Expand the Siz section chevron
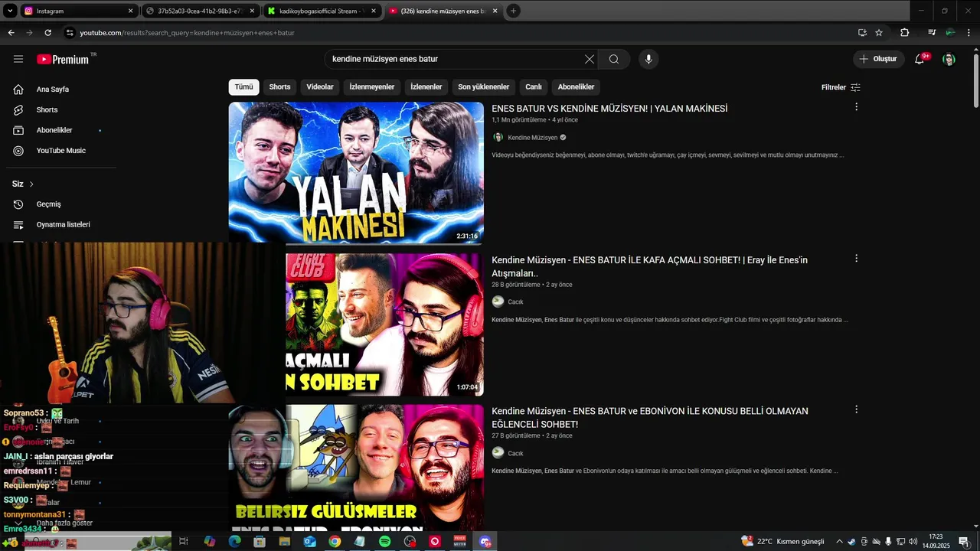Image resolution: width=980 pixels, height=551 pixels. tap(31, 184)
